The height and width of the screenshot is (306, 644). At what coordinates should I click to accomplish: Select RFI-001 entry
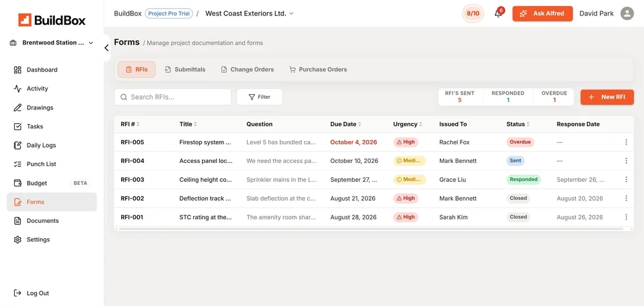pos(374,217)
